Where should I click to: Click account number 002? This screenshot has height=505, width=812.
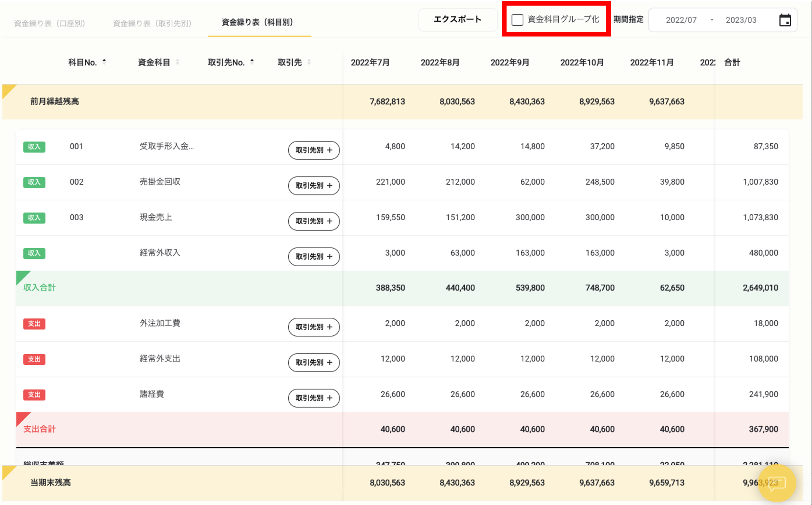click(x=76, y=182)
